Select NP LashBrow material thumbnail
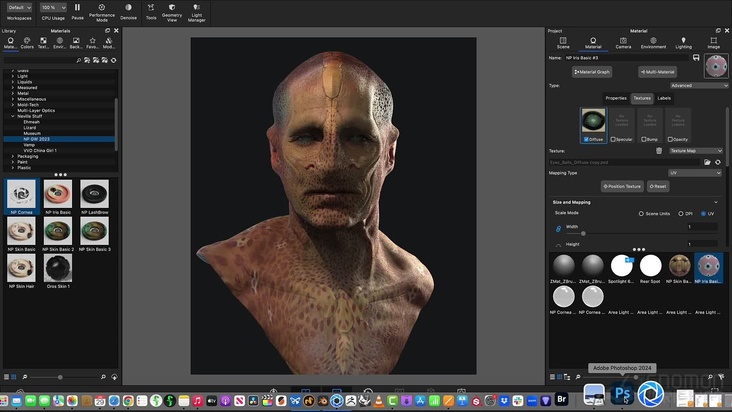This screenshot has width=732, height=412. coord(94,194)
